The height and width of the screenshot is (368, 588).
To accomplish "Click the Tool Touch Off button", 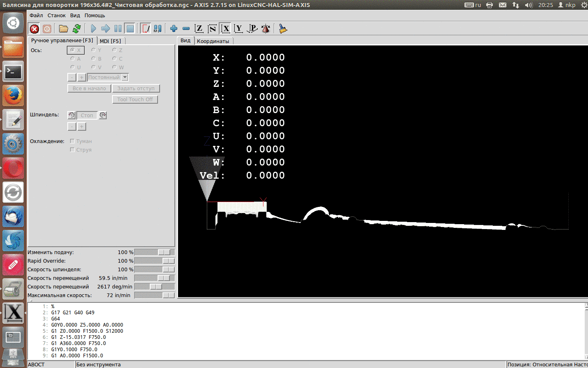I will (x=135, y=99).
